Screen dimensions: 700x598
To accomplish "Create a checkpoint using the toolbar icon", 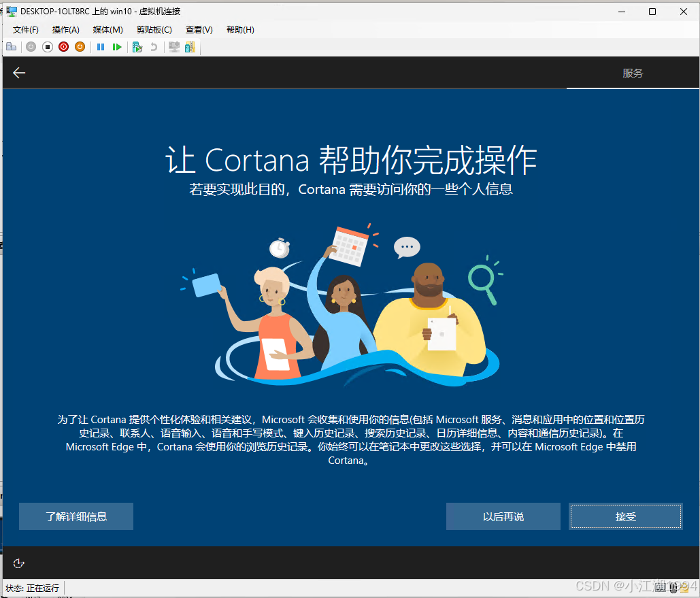I will (x=137, y=47).
